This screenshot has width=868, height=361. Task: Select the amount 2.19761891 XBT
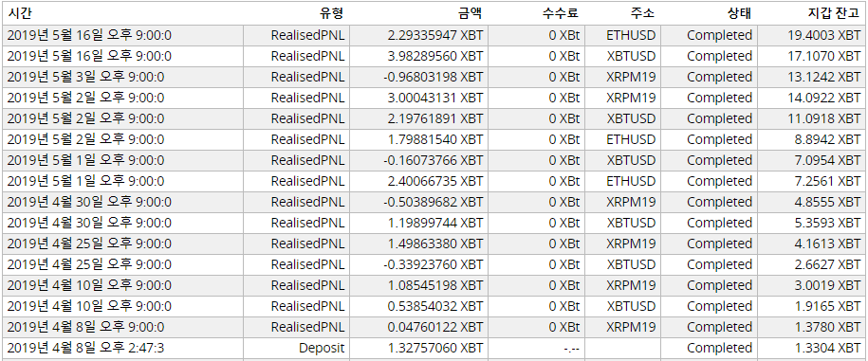(x=435, y=118)
